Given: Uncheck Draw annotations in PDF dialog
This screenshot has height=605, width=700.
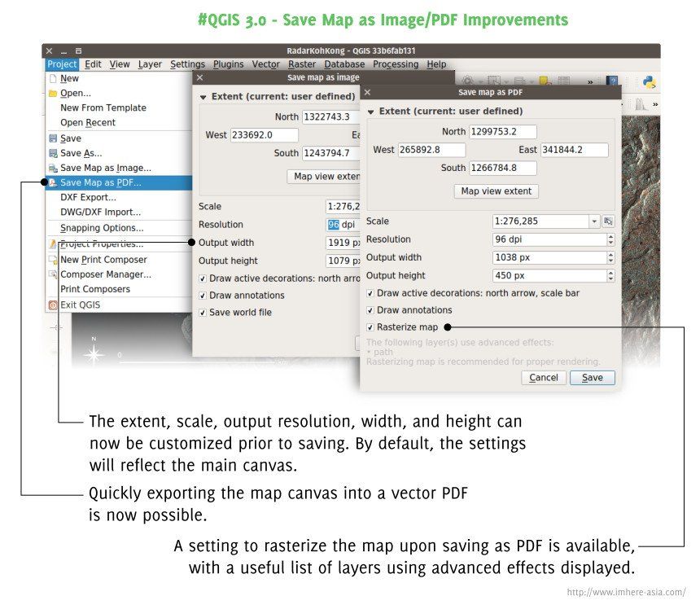Looking at the screenshot, I should pyautogui.click(x=370, y=310).
